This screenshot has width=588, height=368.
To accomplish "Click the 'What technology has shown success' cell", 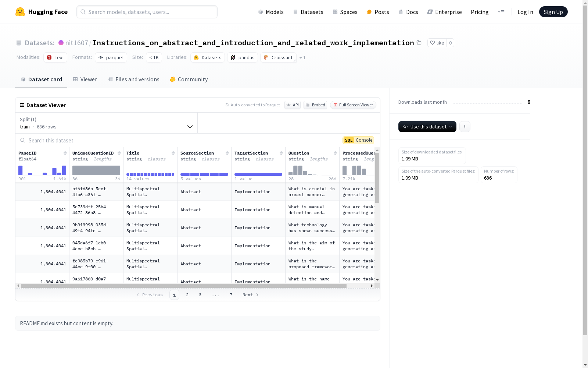I will (x=312, y=228).
